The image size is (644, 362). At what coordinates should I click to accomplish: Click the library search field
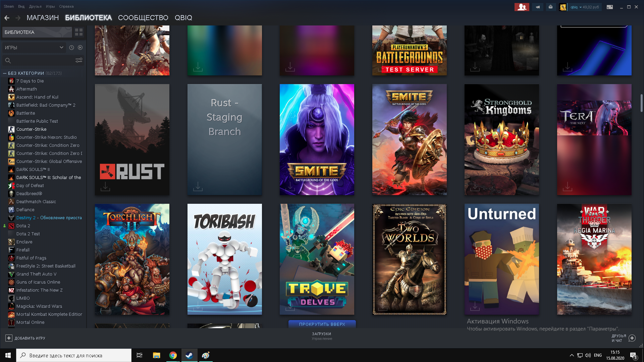43,60
